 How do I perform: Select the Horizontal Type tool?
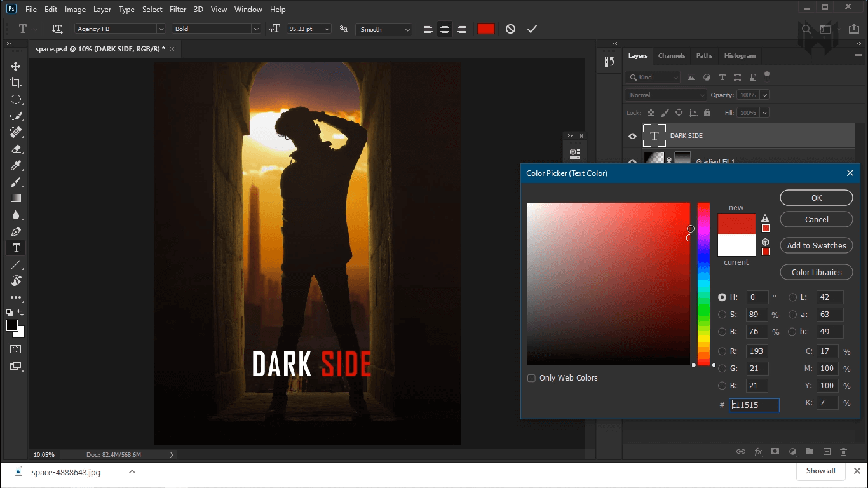pos(16,248)
